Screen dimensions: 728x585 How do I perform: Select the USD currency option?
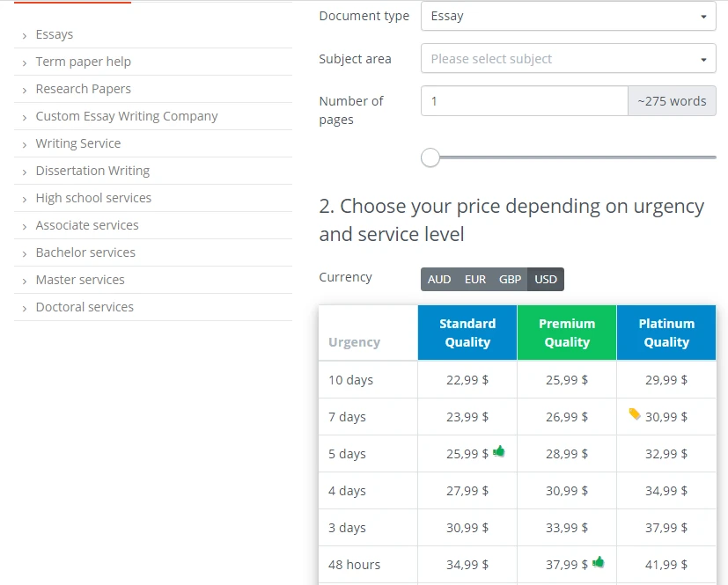[546, 279]
